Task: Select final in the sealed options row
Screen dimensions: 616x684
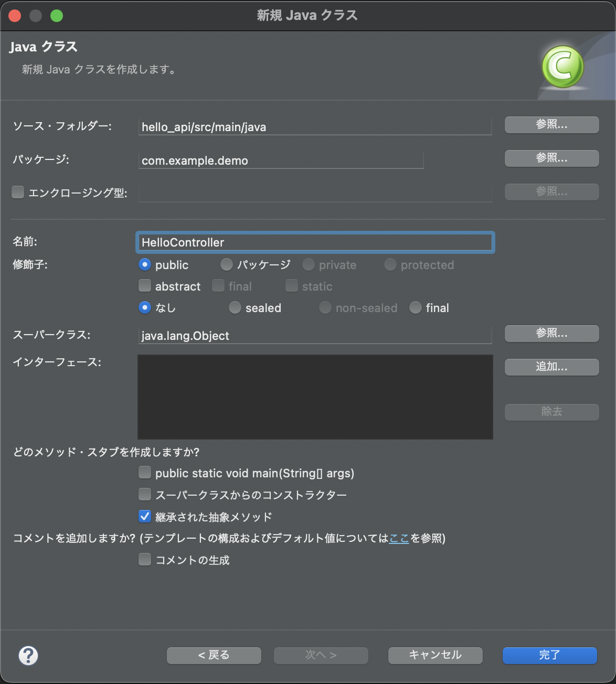Action: (x=416, y=308)
